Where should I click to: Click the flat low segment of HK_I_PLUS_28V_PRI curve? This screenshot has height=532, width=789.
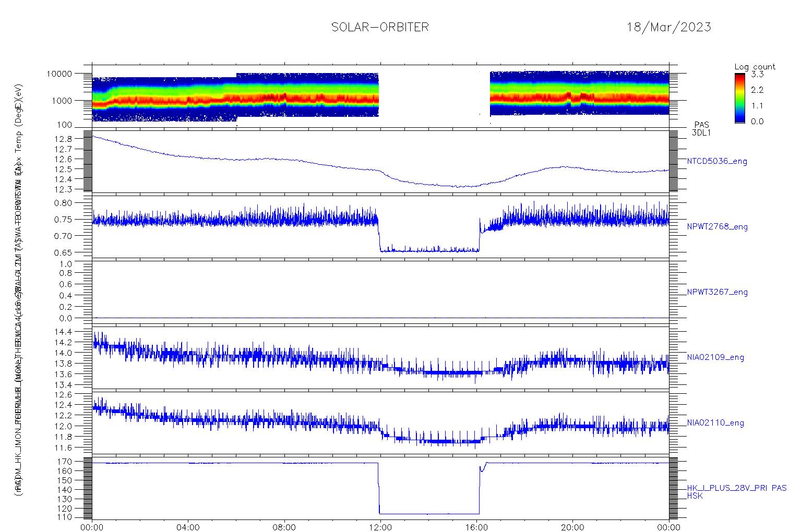click(x=429, y=514)
